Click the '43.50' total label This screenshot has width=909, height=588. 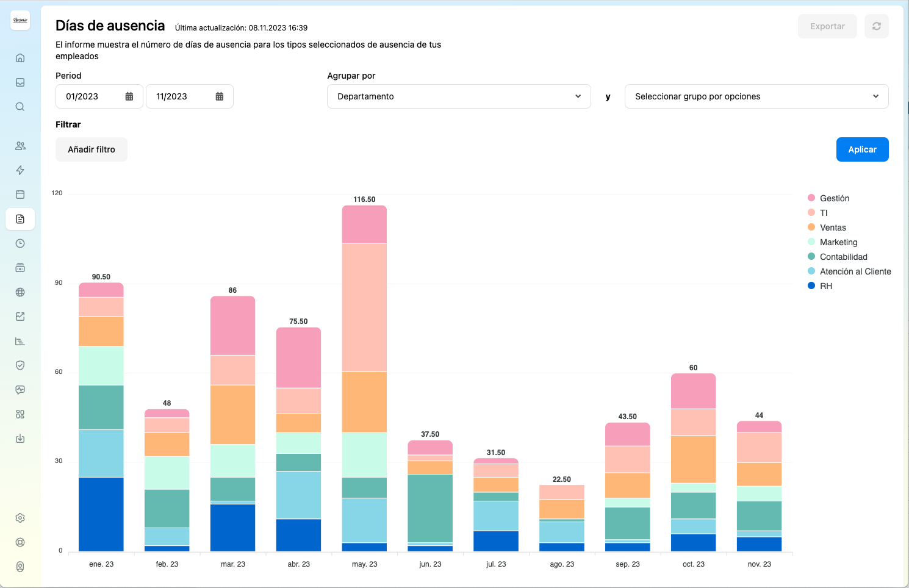pos(627,417)
